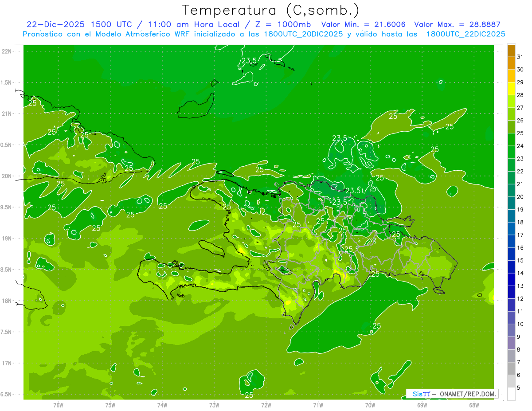Pick the yellow swatch between 28 and 29
532x411 pixels.
point(511,89)
